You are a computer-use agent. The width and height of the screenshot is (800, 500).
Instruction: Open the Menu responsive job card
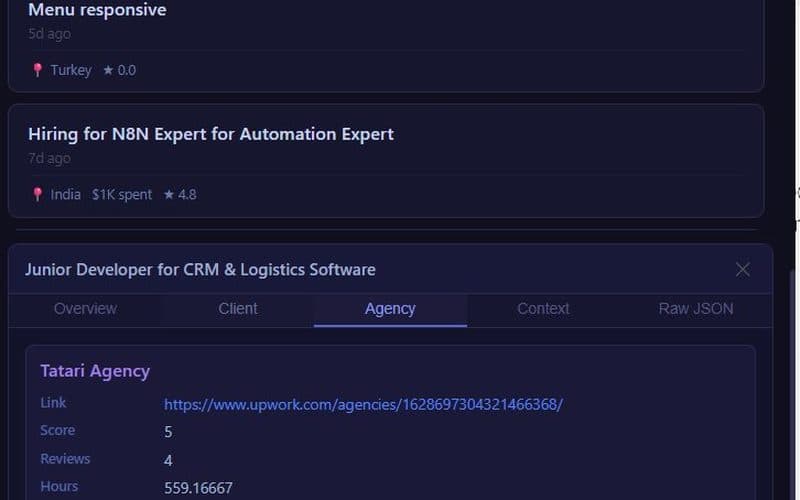coord(386,45)
